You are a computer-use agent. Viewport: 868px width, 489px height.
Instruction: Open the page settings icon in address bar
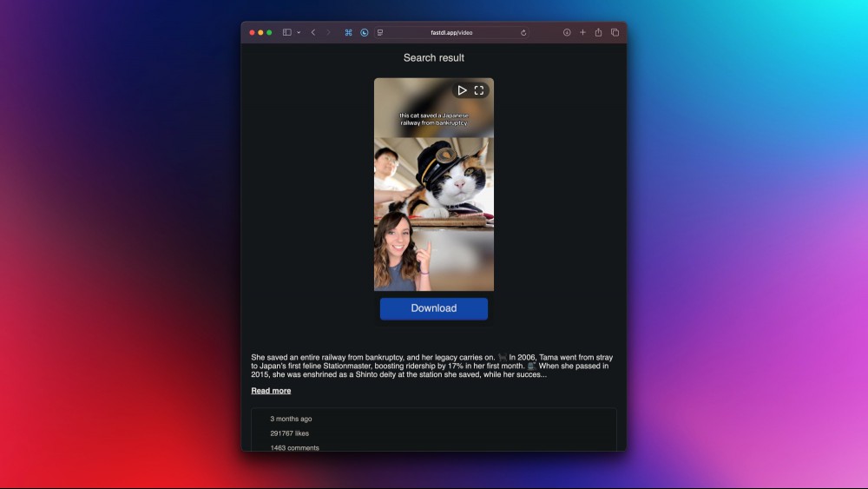[x=380, y=33]
